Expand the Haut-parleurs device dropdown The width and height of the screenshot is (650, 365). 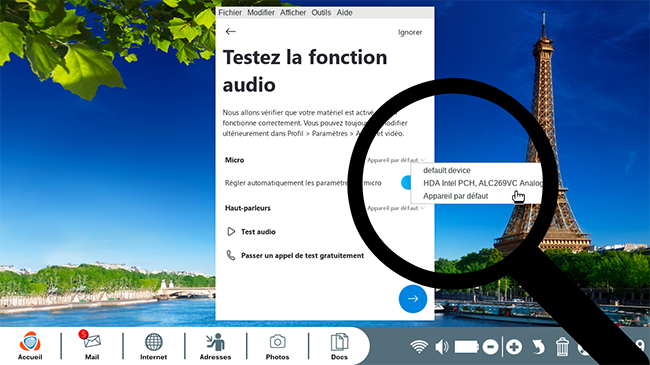tap(396, 208)
